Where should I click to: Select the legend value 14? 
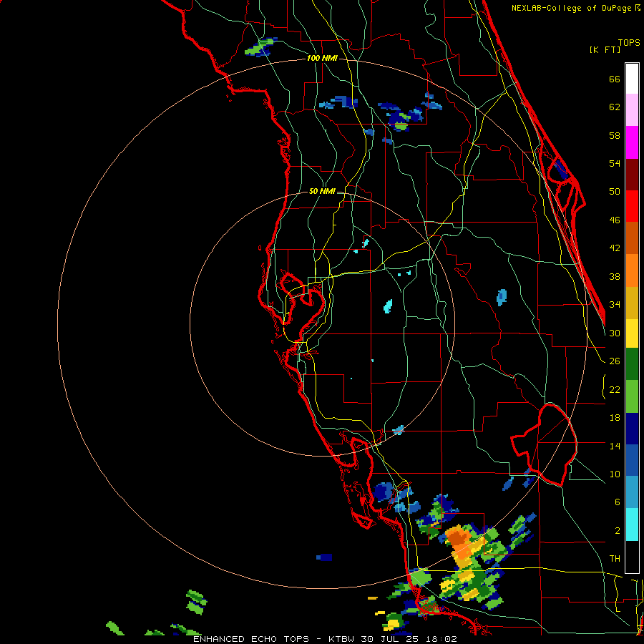click(x=615, y=446)
